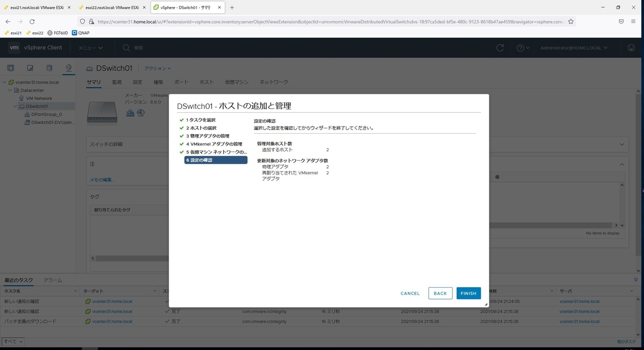Collapse the 注 panel with its chevron
This screenshot has width=644, height=350.
(622, 164)
